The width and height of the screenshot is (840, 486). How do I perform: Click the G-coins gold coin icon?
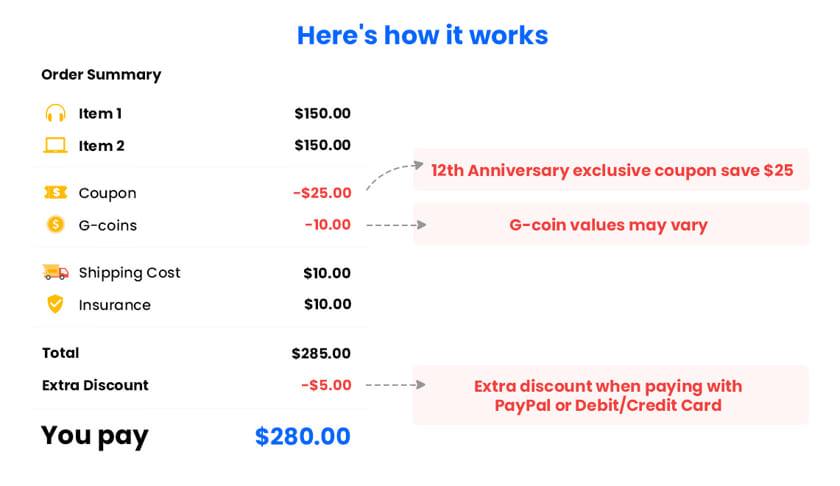(x=55, y=224)
